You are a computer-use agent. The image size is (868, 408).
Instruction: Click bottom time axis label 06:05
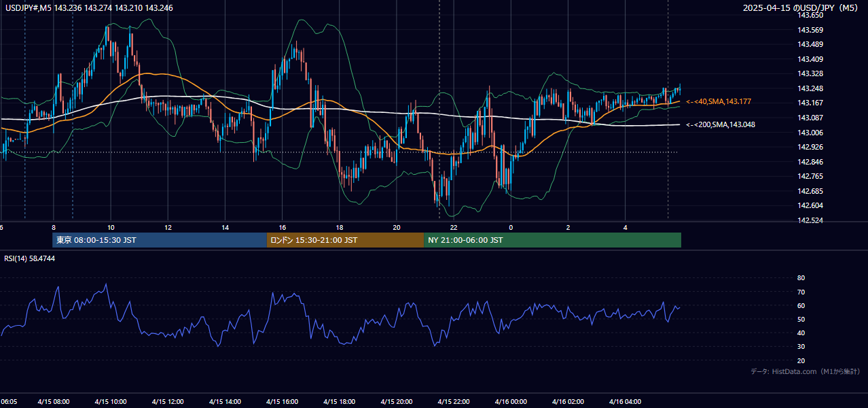pos(9,401)
